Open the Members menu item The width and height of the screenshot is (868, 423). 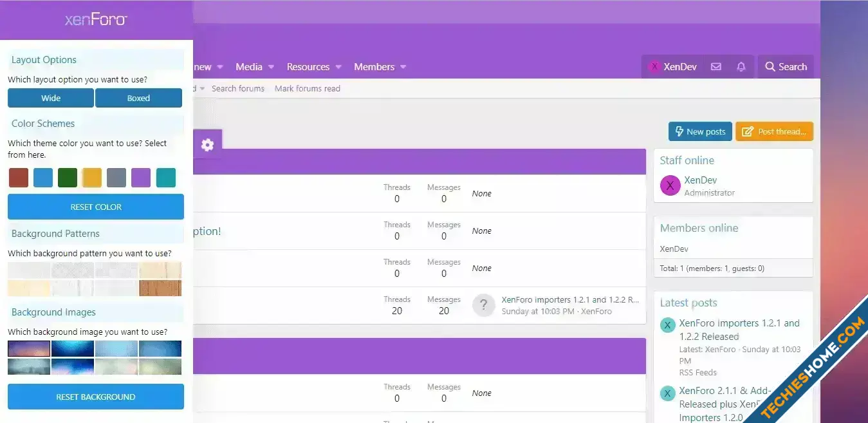coord(374,67)
